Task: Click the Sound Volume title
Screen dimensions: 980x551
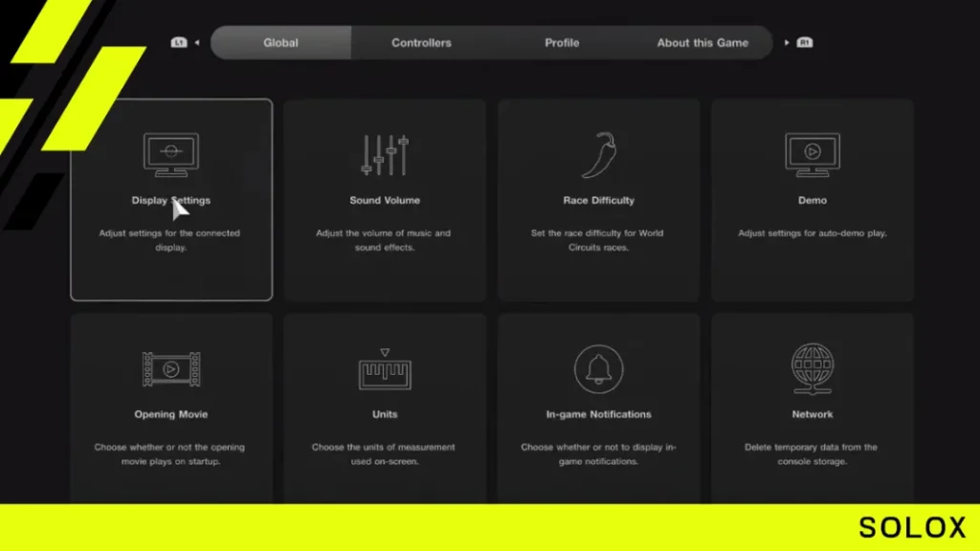Action: (x=385, y=201)
